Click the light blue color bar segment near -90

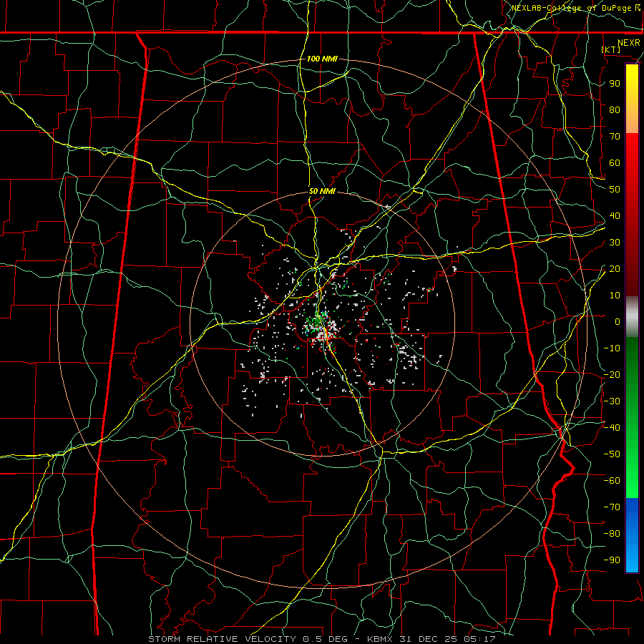coord(632,560)
